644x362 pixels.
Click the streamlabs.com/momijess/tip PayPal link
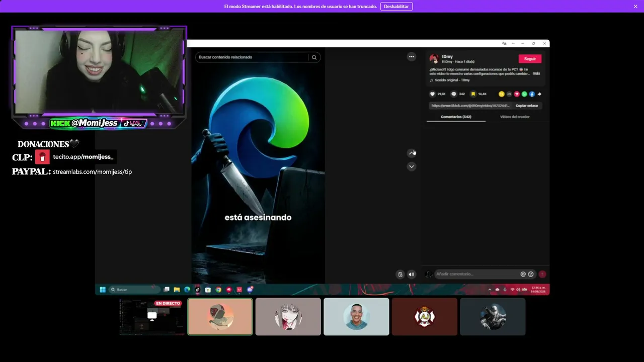click(x=92, y=172)
